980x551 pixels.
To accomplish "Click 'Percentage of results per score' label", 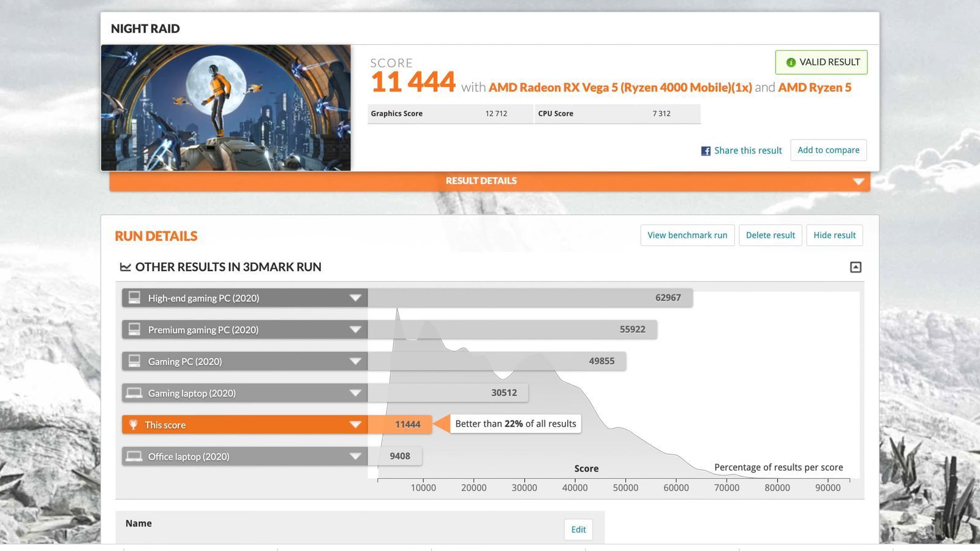I will tap(778, 467).
